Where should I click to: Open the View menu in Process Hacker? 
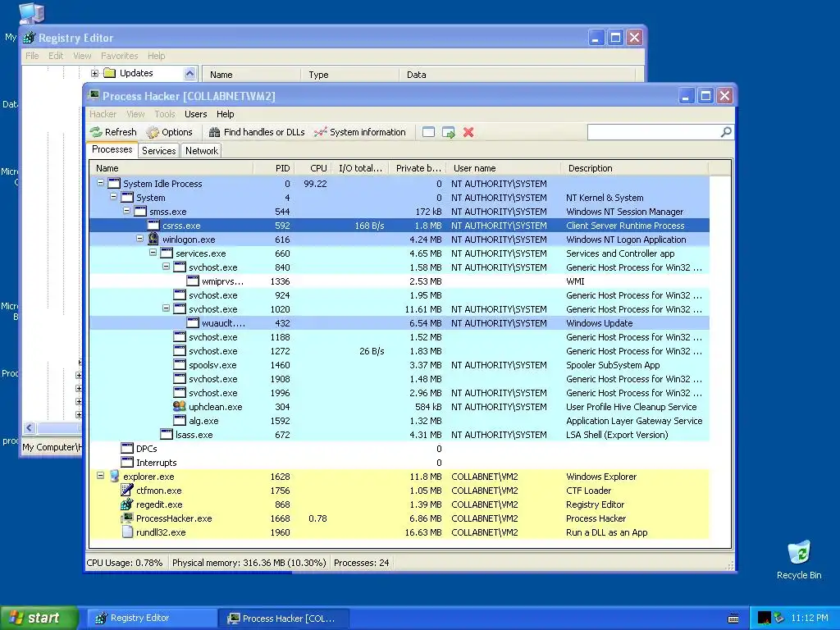[135, 114]
